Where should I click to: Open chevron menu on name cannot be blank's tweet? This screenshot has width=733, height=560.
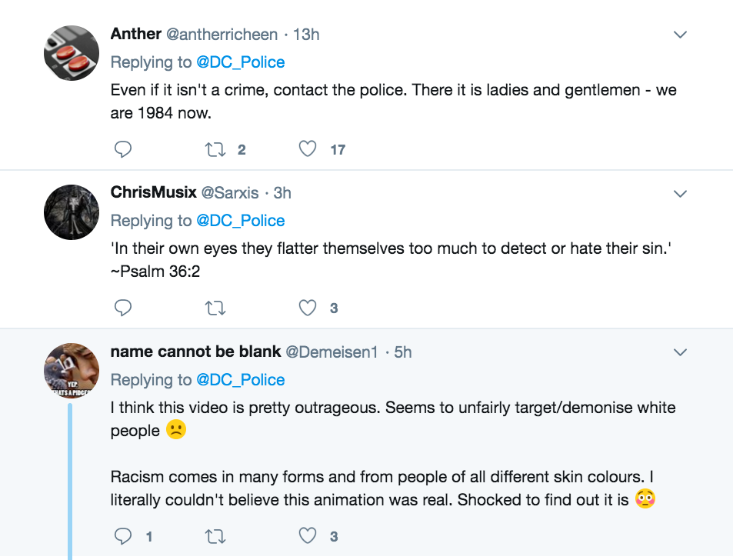click(680, 352)
